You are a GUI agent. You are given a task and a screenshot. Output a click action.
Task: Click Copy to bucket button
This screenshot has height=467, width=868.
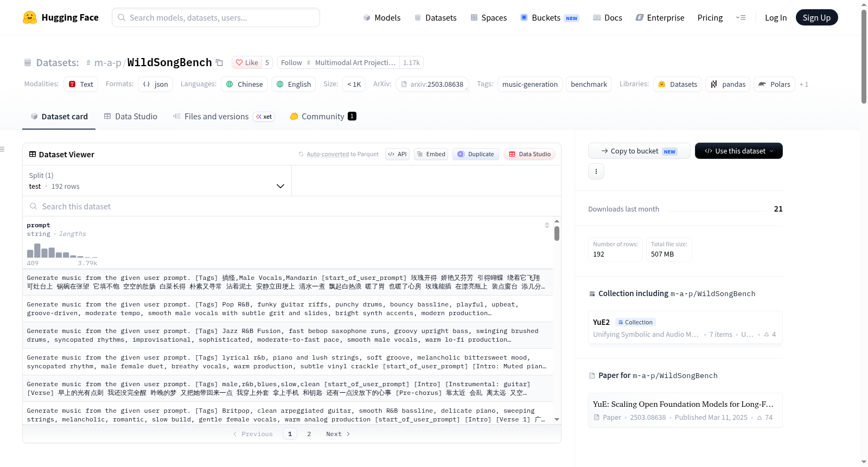pyautogui.click(x=639, y=151)
